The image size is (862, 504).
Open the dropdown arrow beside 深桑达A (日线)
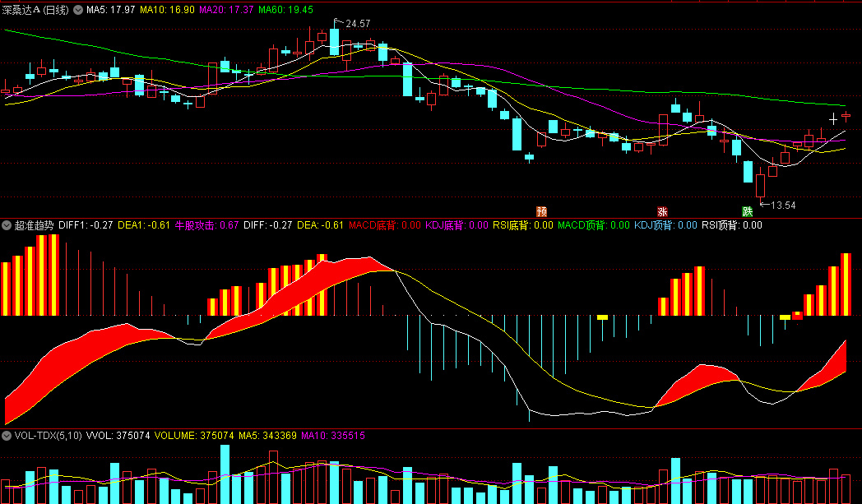78,10
